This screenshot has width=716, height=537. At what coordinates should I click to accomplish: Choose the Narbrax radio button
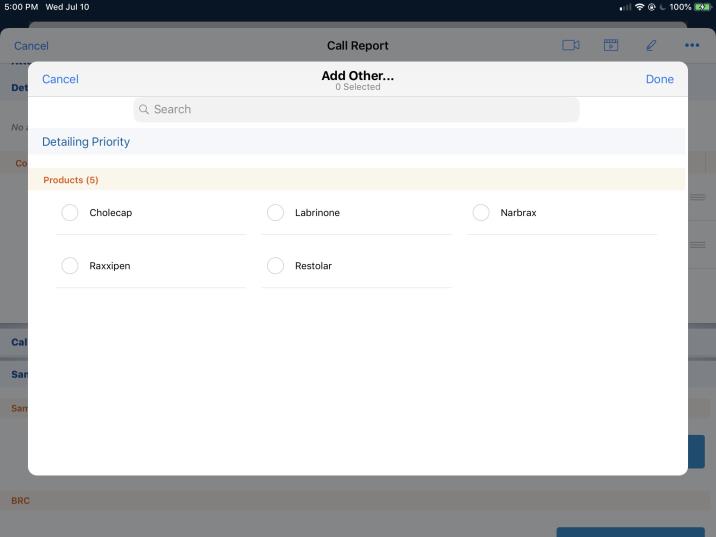tap(481, 212)
